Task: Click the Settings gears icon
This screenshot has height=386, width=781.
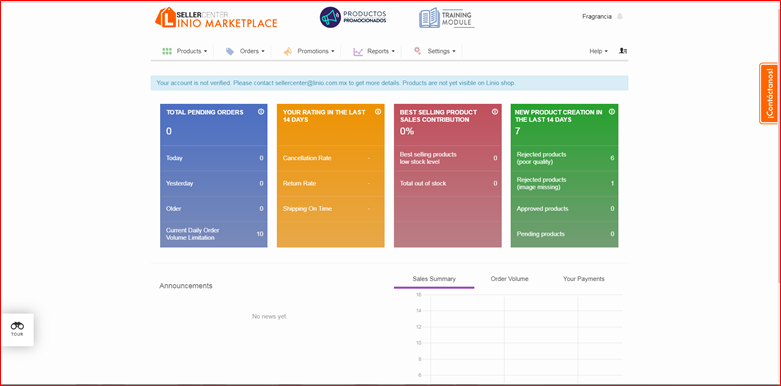Action: point(417,51)
